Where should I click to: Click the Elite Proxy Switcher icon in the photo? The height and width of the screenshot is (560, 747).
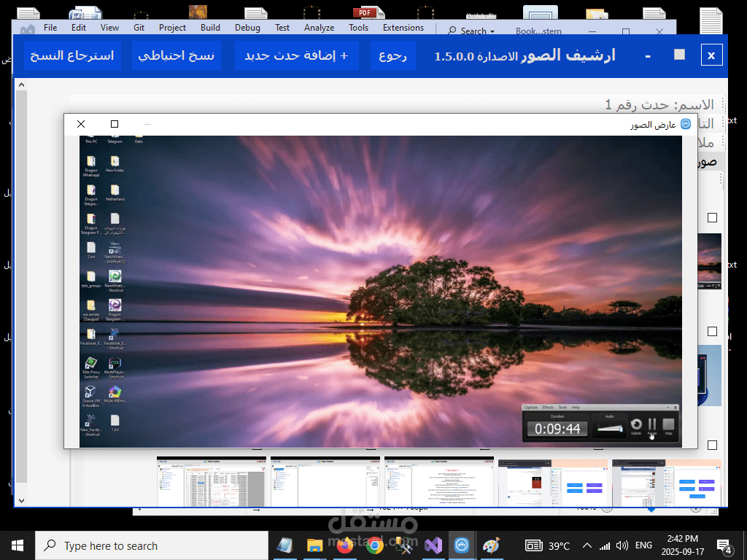click(91, 368)
